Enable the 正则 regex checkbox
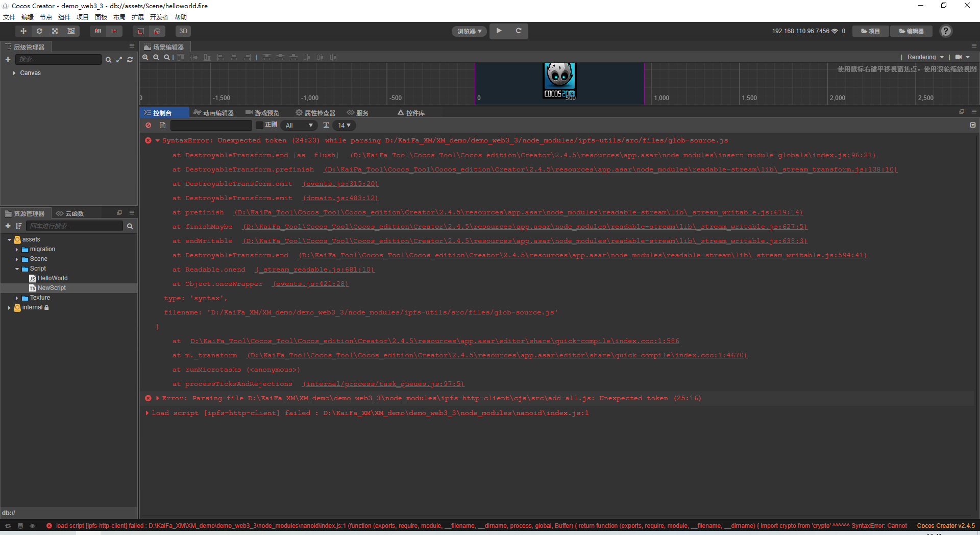Image resolution: width=980 pixels, height=535 pixels. [259, 125]
